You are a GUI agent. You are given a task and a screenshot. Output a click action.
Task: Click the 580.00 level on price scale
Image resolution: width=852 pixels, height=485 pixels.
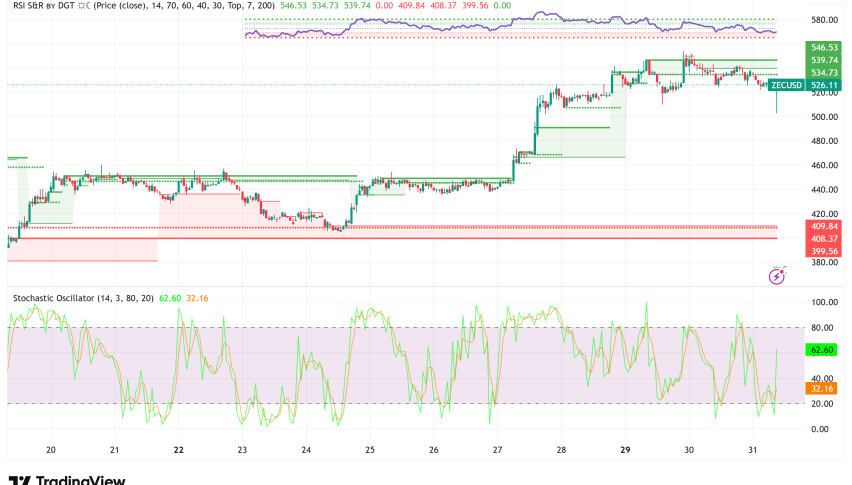click(824, 20)
